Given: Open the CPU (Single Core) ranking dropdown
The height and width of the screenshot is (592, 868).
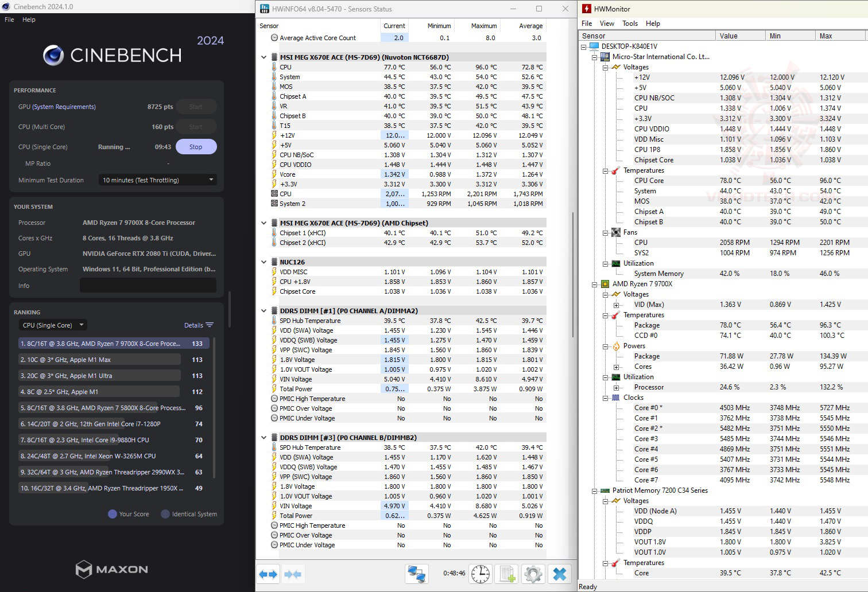Looking at the screenshot, I should [53, 325].
